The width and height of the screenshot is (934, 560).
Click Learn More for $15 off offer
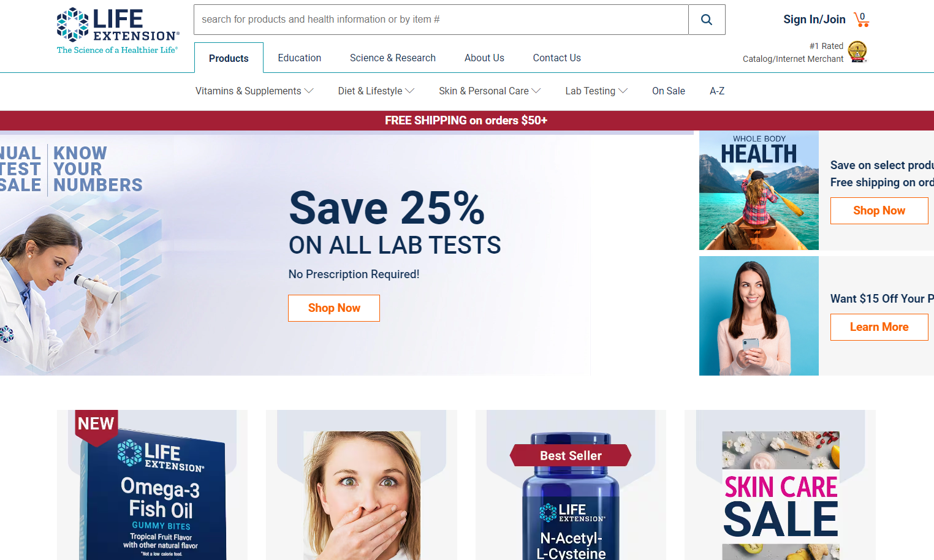(x=879, y=327)
